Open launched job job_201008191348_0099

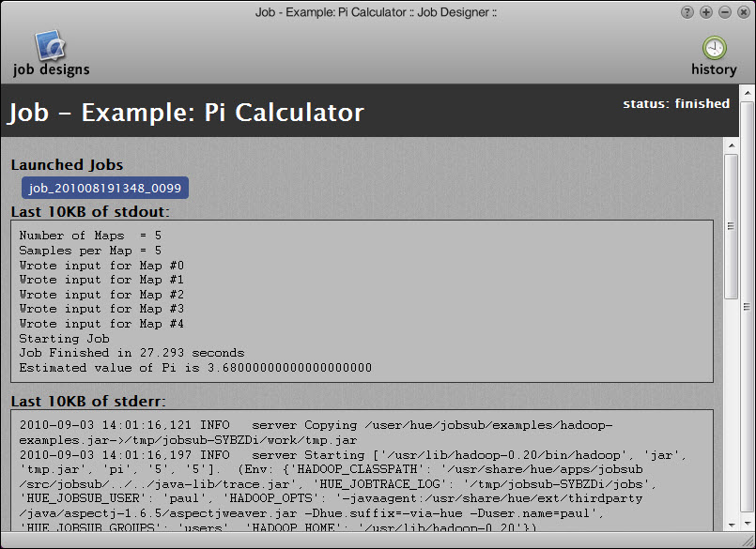105,189
